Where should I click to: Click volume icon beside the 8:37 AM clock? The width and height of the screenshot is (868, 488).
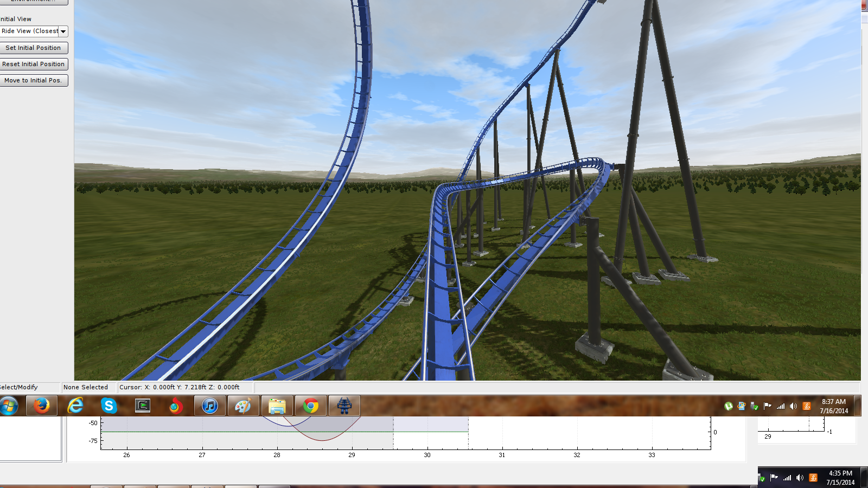click(794, 406)
